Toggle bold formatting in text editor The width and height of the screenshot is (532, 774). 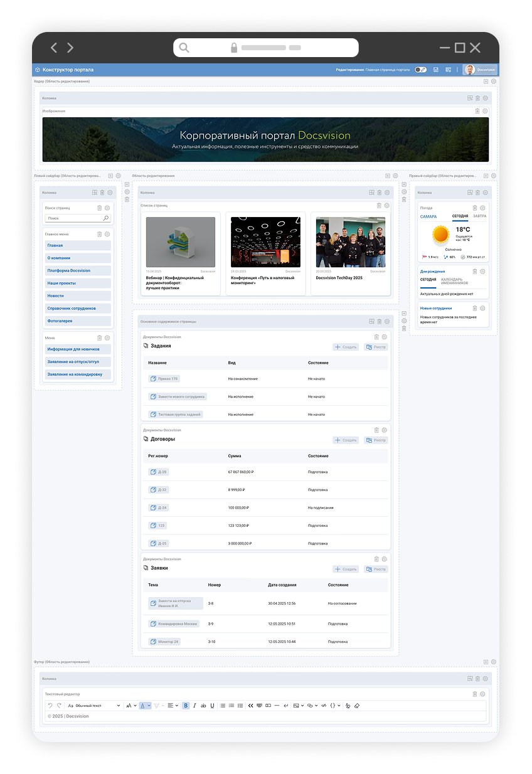[186, 706]
